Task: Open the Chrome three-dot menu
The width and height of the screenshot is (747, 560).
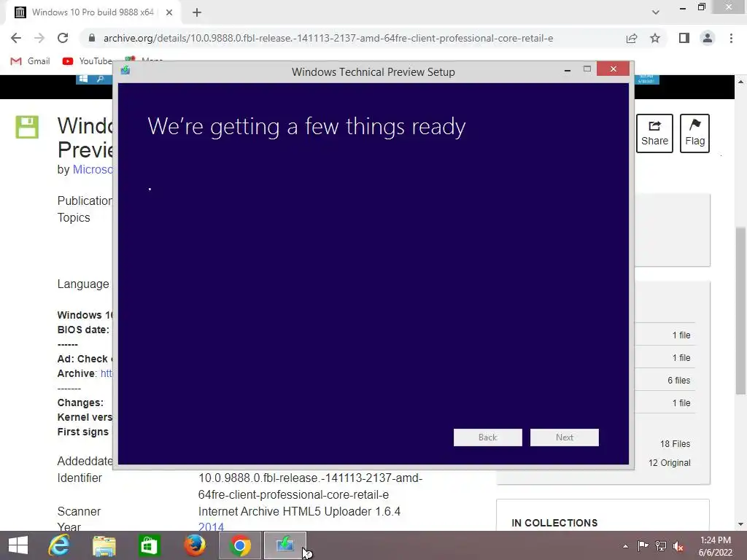Action: coord(731,38)
